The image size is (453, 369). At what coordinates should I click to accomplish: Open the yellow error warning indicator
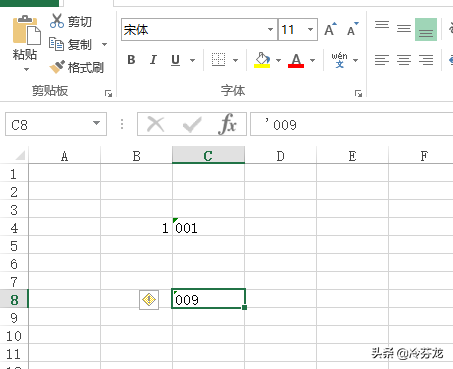pyautogui.click(x=149, y=300)
